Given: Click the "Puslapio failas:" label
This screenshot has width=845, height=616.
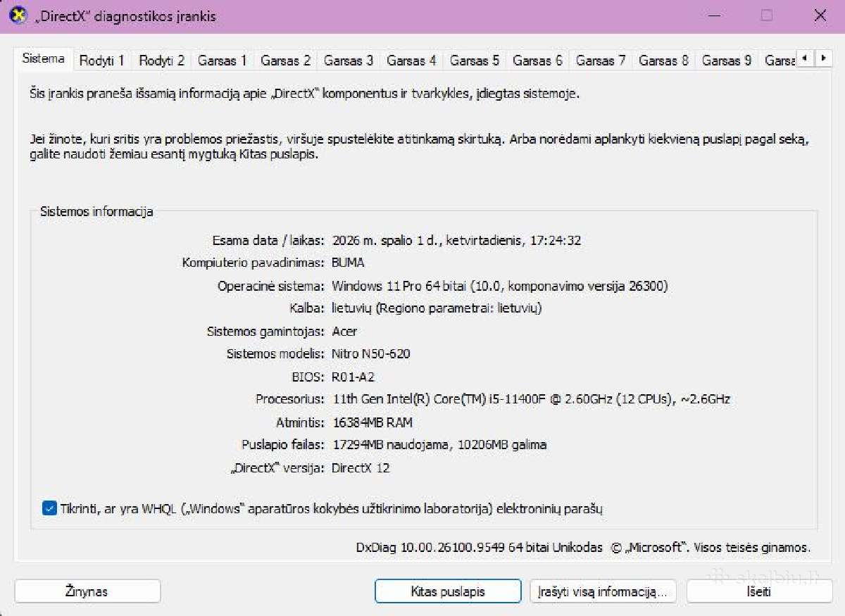Looking at the screenshot, I should coord(283,445).
